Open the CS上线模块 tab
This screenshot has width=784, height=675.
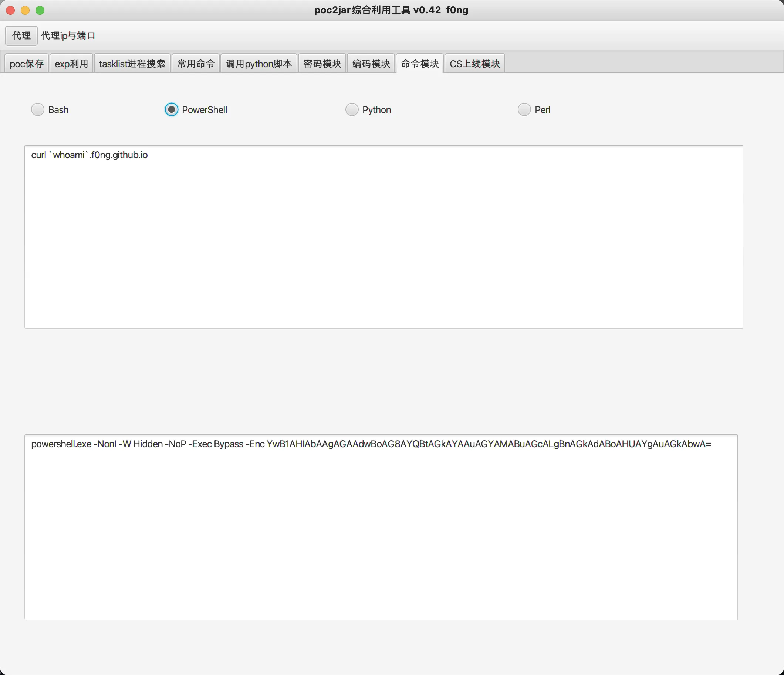(474, 64)
